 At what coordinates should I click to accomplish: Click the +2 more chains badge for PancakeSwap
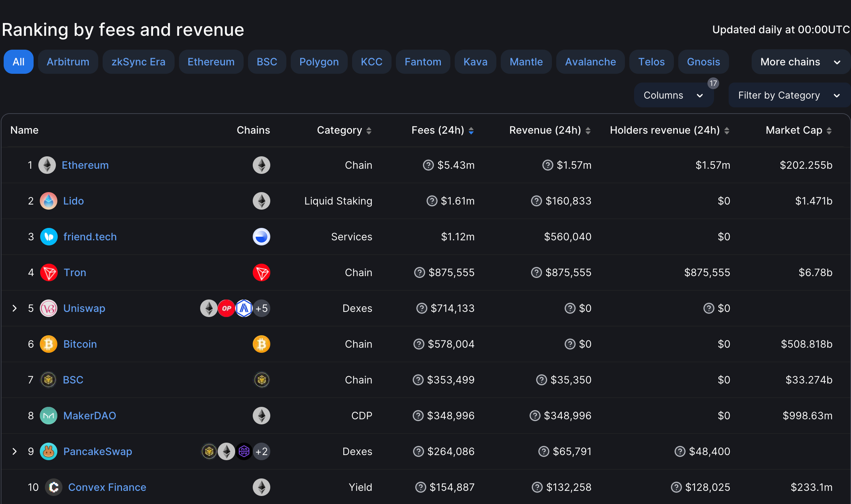pyautogui.click(x=262, y=451)
